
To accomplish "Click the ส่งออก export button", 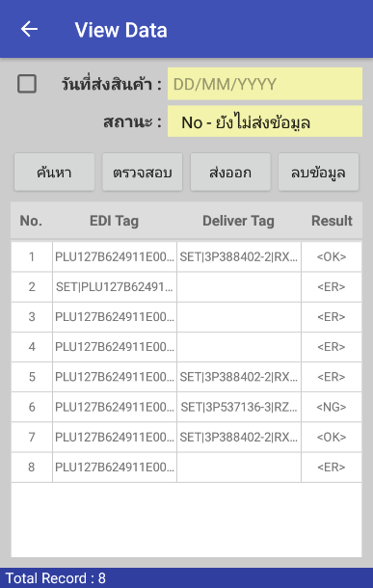I will (230, 173).
